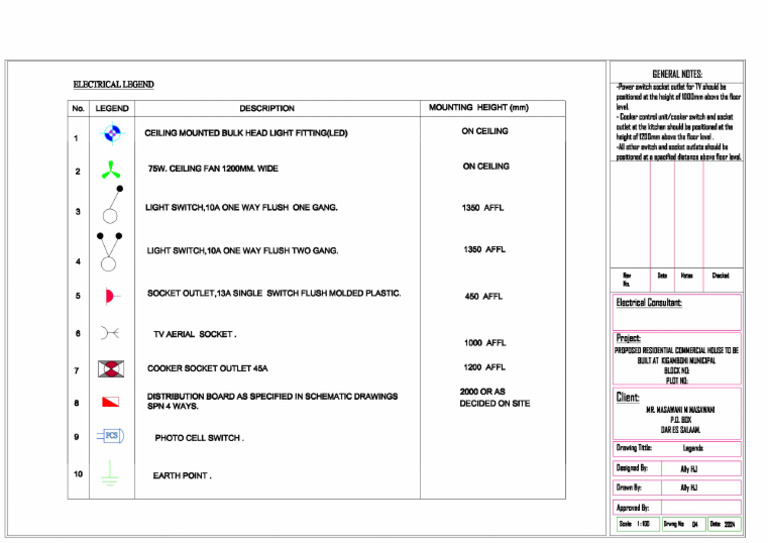Screen dimensions: 768x543
Task: Click the Date 2024 box
Action: pos(724,524)
